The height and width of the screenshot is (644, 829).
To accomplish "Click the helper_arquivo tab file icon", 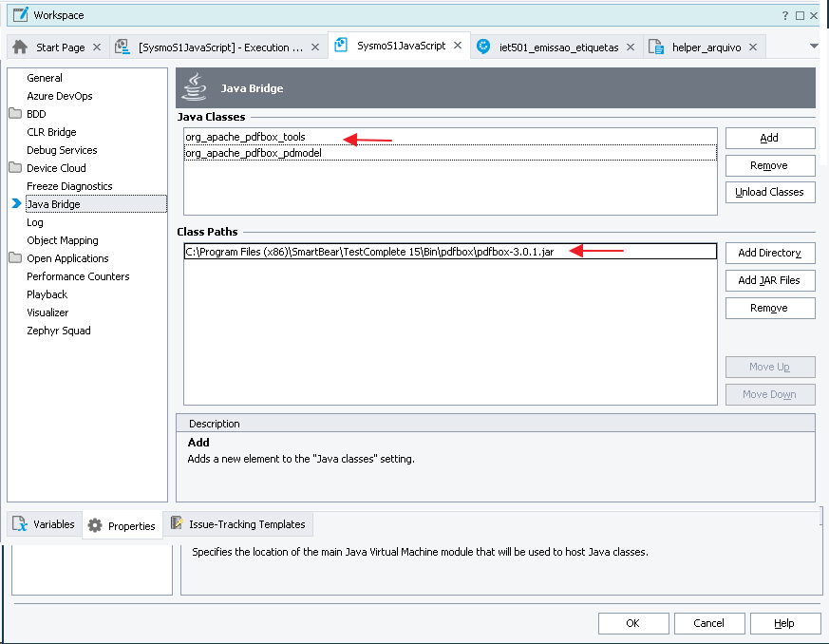I will 655,47.
